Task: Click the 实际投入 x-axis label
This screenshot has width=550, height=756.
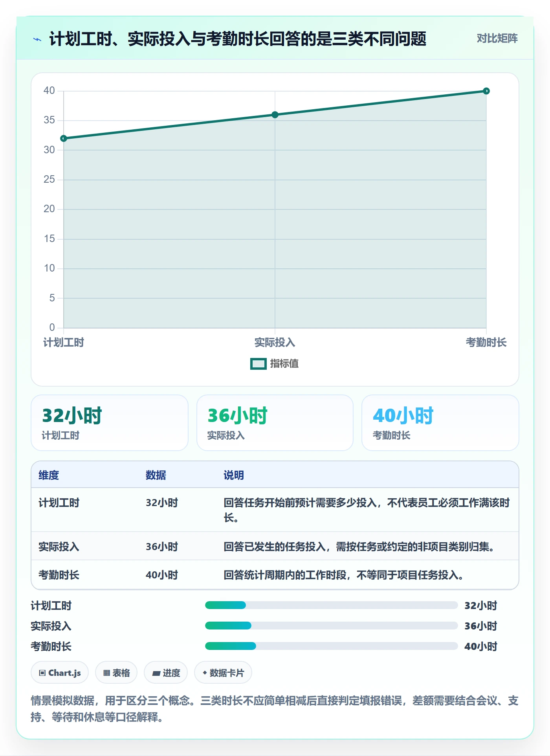Action: [275, 343]
